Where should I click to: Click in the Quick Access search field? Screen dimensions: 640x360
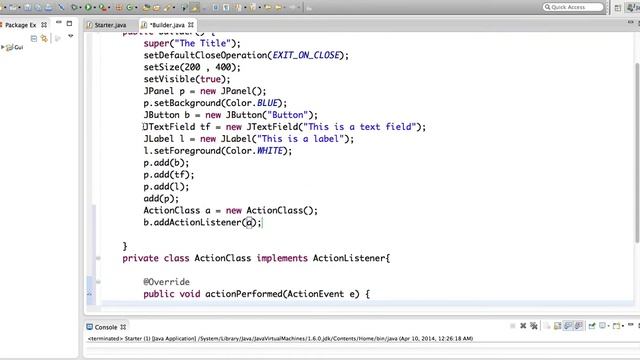[573, 7]
